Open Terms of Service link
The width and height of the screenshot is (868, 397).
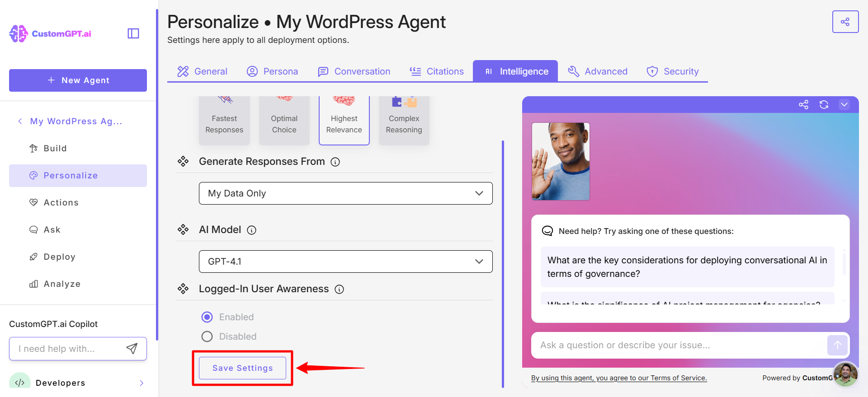(619, 378)
